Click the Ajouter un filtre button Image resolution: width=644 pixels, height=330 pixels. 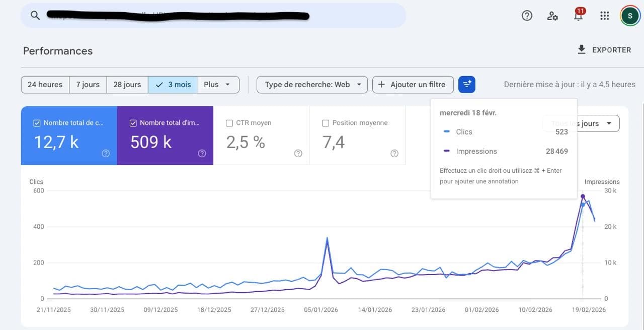pos(413,84)
